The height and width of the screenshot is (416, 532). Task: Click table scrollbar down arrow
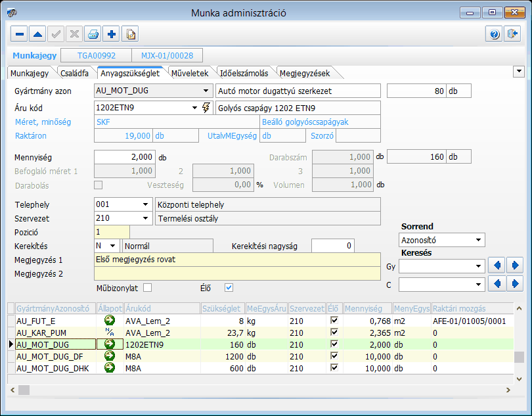click(x=519, y=379)
